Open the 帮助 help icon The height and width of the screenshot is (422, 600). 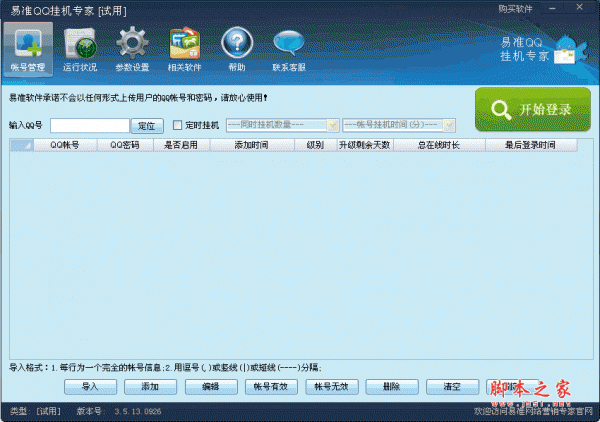[x=237, y=49]
